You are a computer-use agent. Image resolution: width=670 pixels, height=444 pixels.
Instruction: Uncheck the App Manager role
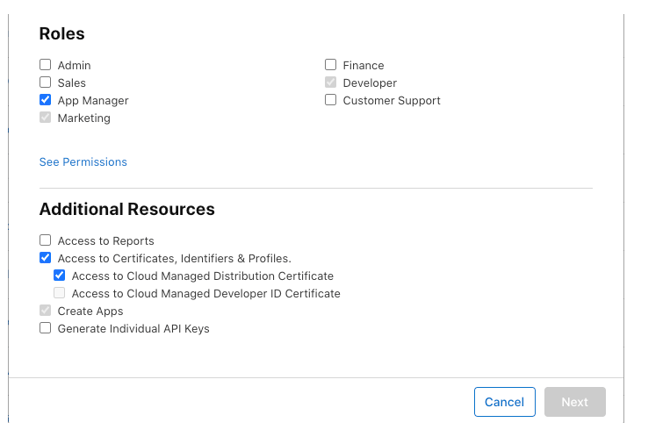pyautogui.click(x=45, y=100)
